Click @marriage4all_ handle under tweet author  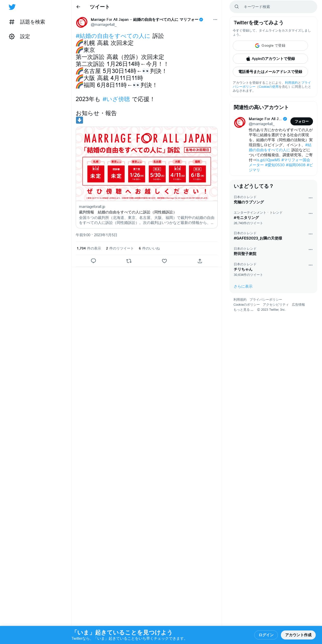click(x=104, y=25)
